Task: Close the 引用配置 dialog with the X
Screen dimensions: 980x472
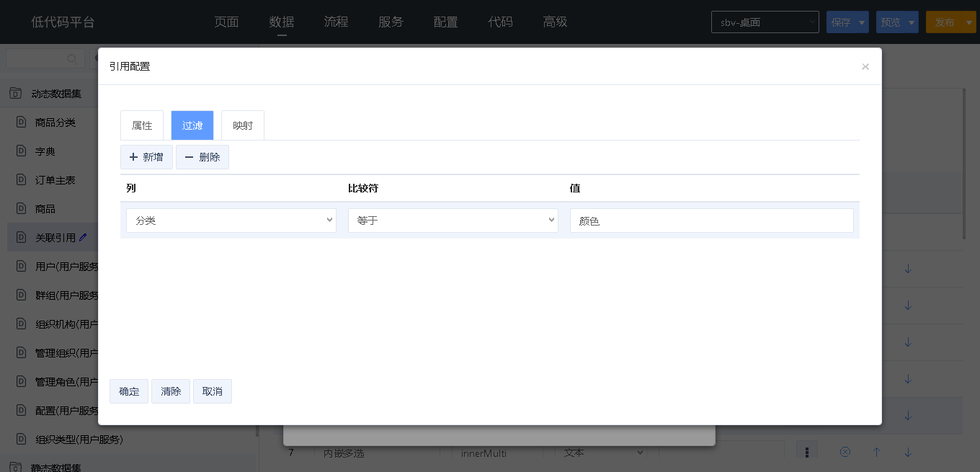Action: (x=865, y=66)
